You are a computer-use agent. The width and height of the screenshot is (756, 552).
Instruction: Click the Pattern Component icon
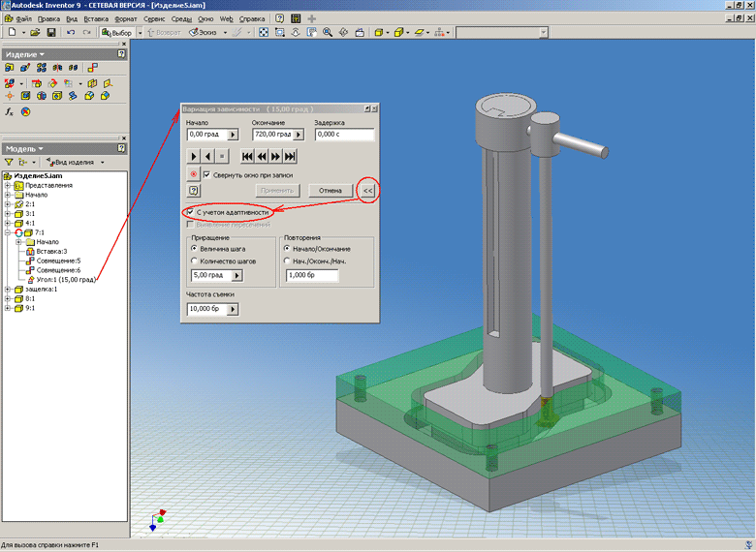[x=42, y=68]
